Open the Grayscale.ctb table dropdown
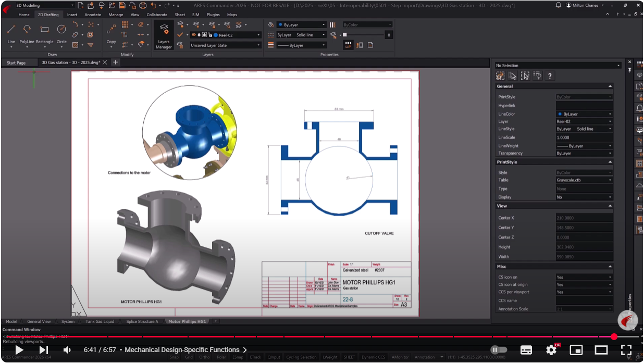644x364 pixels. click(x=584, y=180)
